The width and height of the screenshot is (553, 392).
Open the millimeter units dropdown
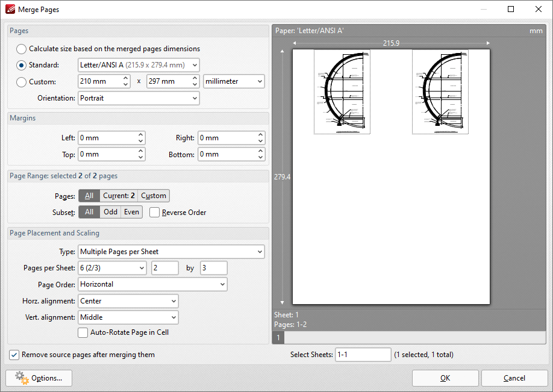[234, 81]
